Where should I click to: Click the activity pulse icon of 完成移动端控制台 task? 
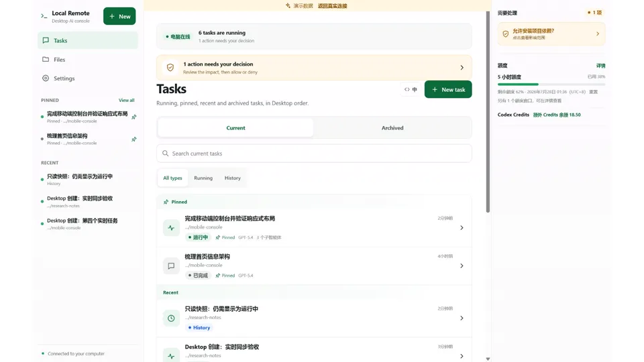pyautogui.click(x=171, y=228)
